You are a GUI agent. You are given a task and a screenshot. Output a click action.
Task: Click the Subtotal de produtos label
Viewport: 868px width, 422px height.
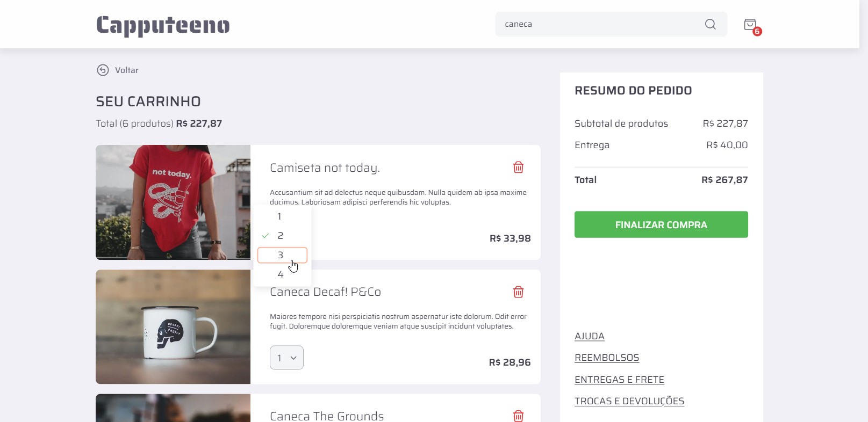point(621,123)
